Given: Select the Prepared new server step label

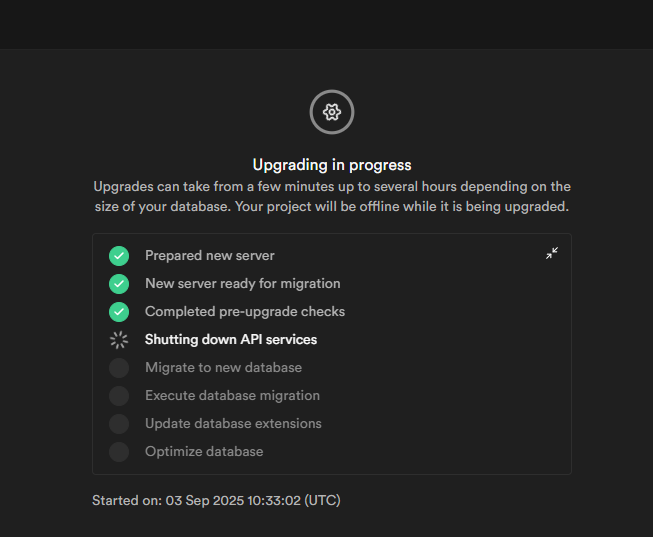Looking at the screenshot, I should (209, 256).
